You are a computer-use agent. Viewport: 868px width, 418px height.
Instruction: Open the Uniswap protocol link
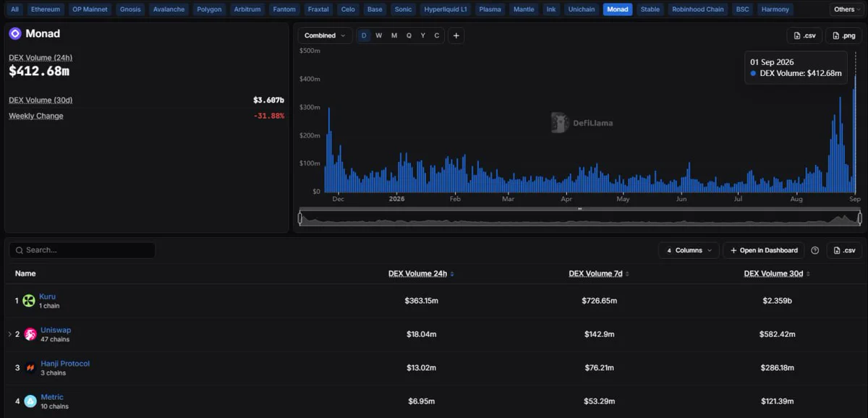(x=55, y=330)
